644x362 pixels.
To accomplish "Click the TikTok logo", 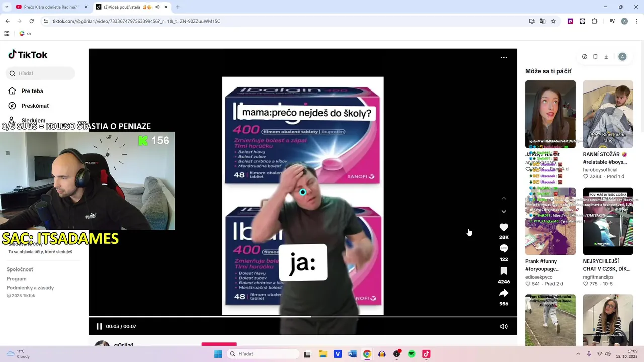I will click(x=28, y=55).
